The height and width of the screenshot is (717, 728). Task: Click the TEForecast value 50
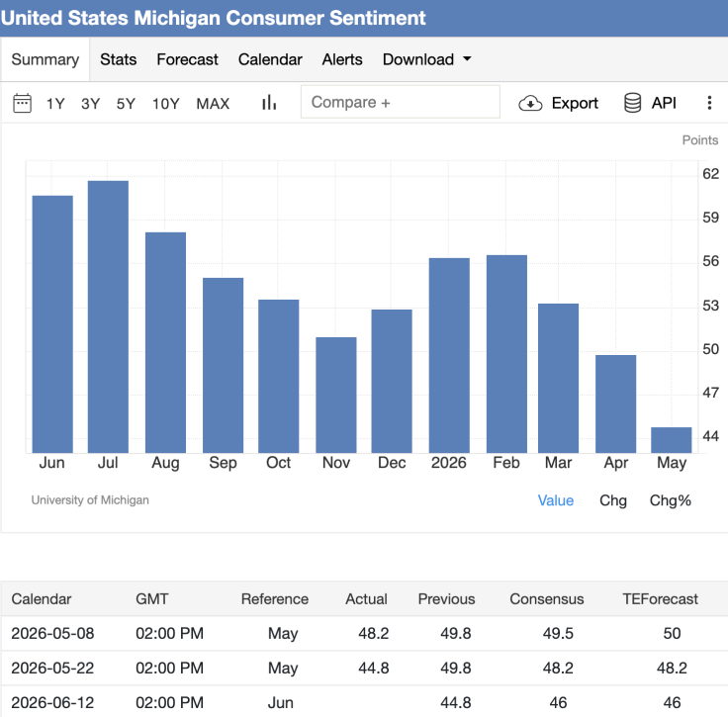(672, 633)
